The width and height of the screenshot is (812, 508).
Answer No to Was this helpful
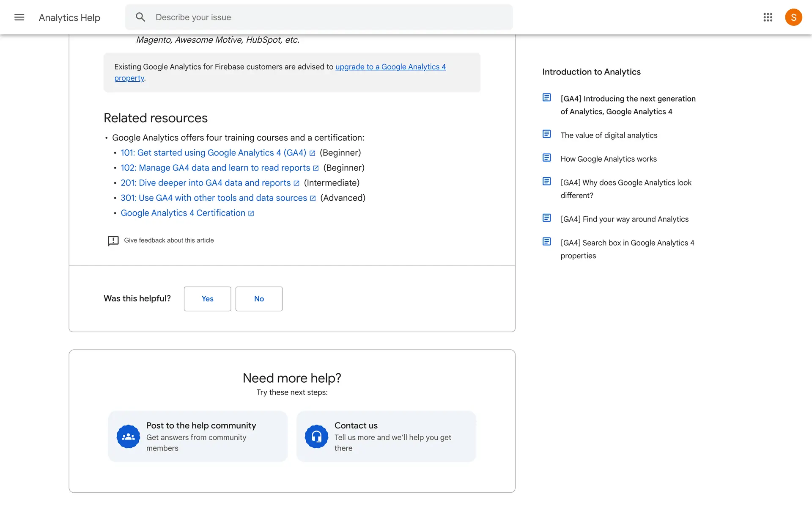[259, 299]
